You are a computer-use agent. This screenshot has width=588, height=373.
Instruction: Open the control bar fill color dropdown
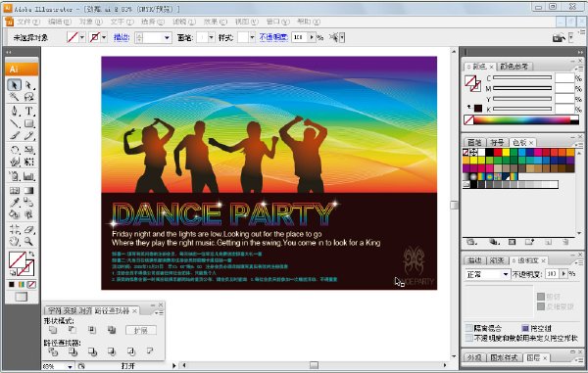(82, 37)
